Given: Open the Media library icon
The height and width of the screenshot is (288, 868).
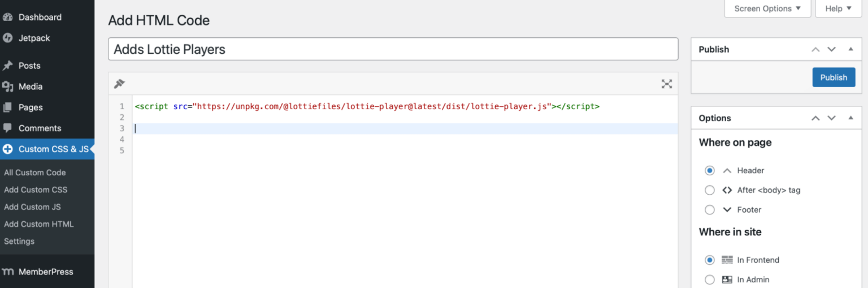Looking at the screenshot, I should coord(8,87).
